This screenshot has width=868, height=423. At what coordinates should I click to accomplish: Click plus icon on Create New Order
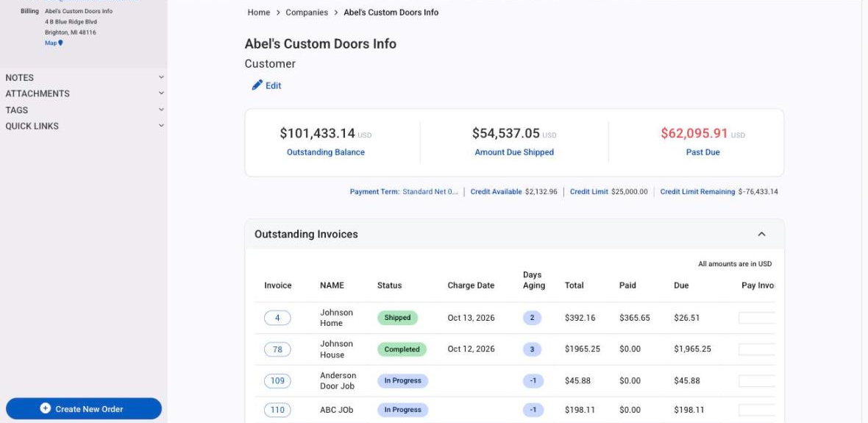(x=46, y=408)
